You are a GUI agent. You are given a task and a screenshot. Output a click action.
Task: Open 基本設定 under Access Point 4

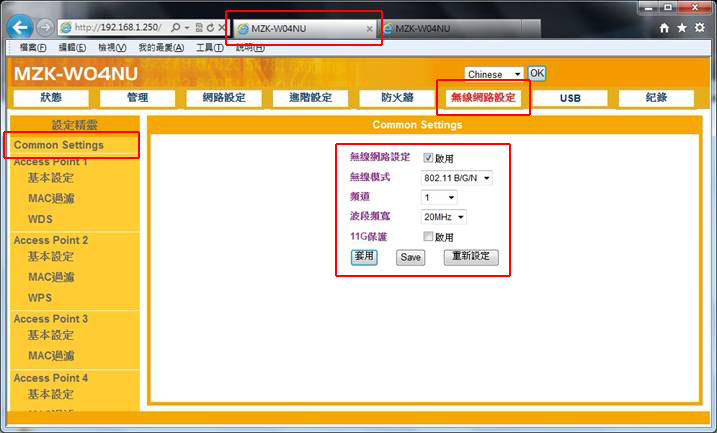pos(51,394)
